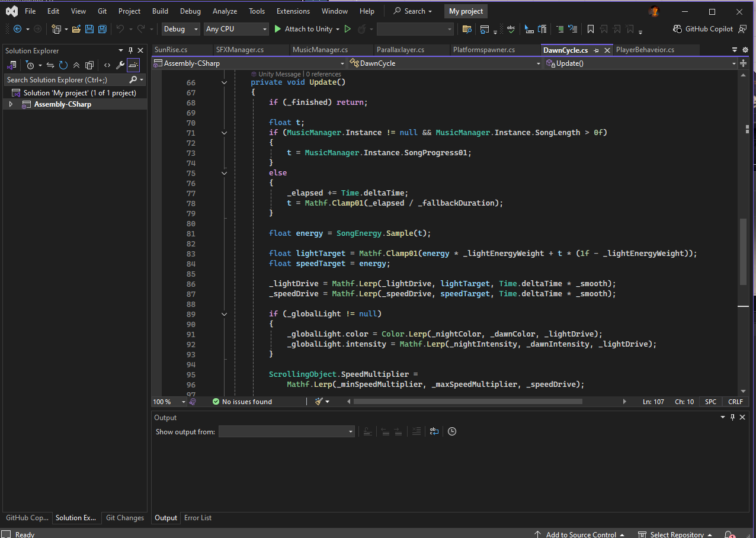The width and height of the screenshot is (756, 538).
Task: Toggle Preview Selected Items in Solution Explorer
Action: pos(133,65)
